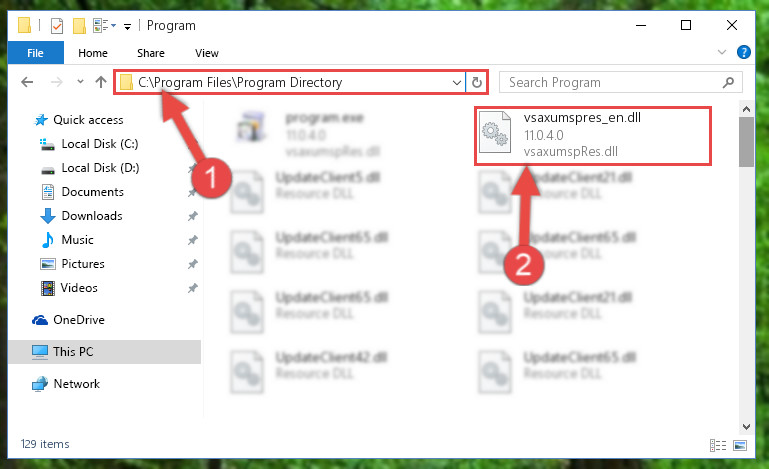Click the New folder icon in quick access toolbar

[79, 26]
